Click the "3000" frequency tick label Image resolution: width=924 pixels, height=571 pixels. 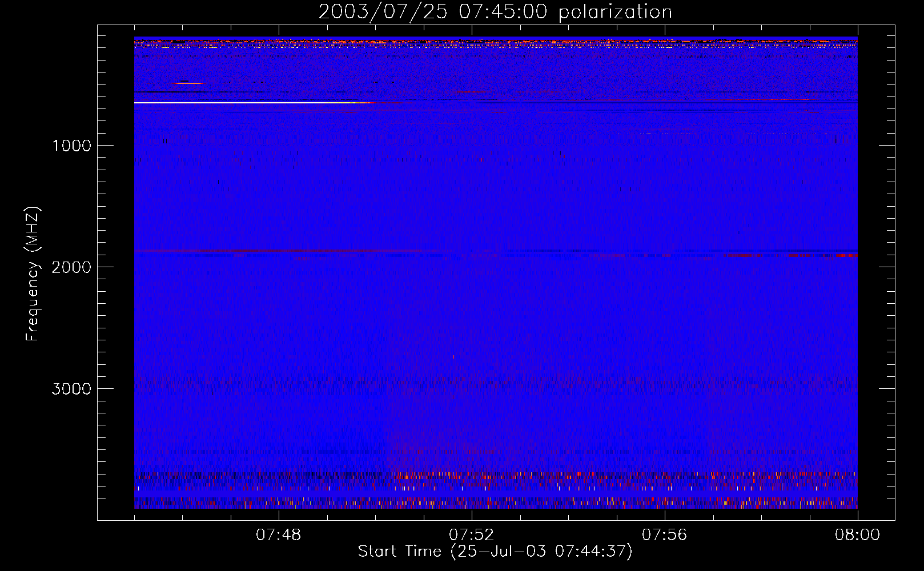71,389
